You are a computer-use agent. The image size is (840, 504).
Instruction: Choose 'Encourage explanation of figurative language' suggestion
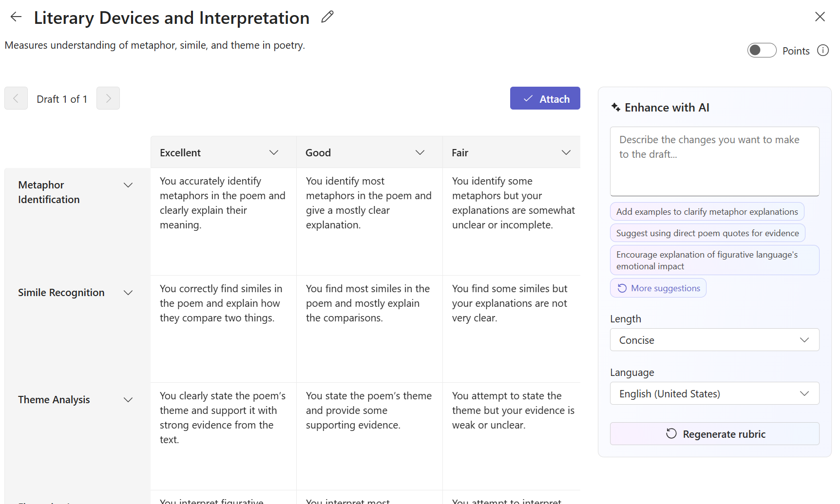(714, 260)
